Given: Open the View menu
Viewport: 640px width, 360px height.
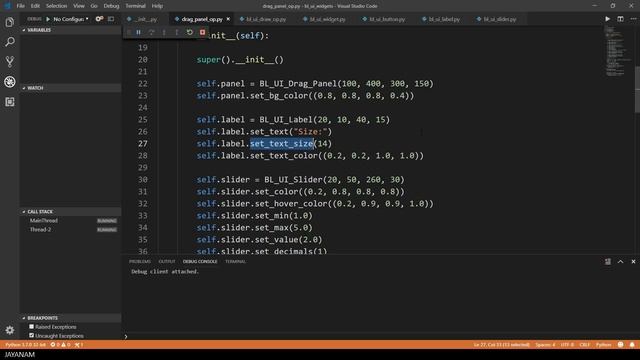Looking at the screenshot, I should (x=79, y=6).
